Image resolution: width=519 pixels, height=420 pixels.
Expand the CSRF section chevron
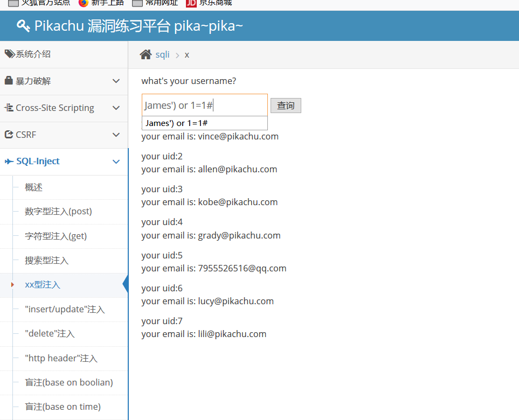tap(116, 135)
